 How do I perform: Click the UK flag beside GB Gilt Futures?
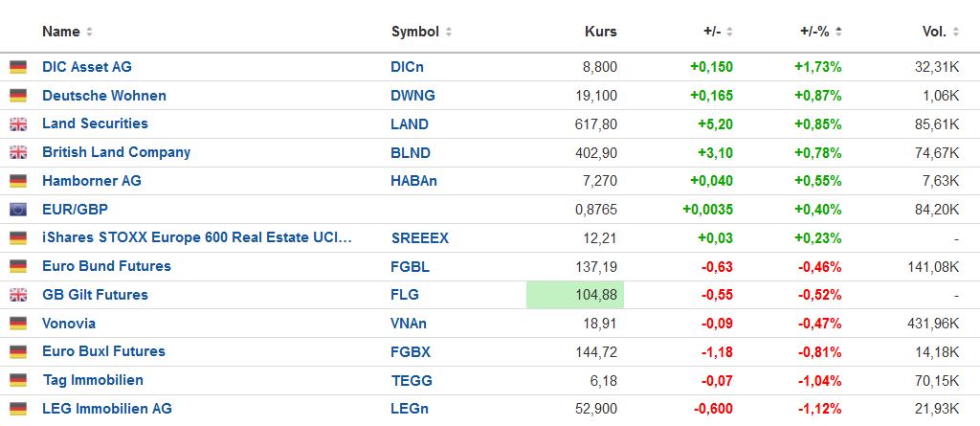(18, 295)
